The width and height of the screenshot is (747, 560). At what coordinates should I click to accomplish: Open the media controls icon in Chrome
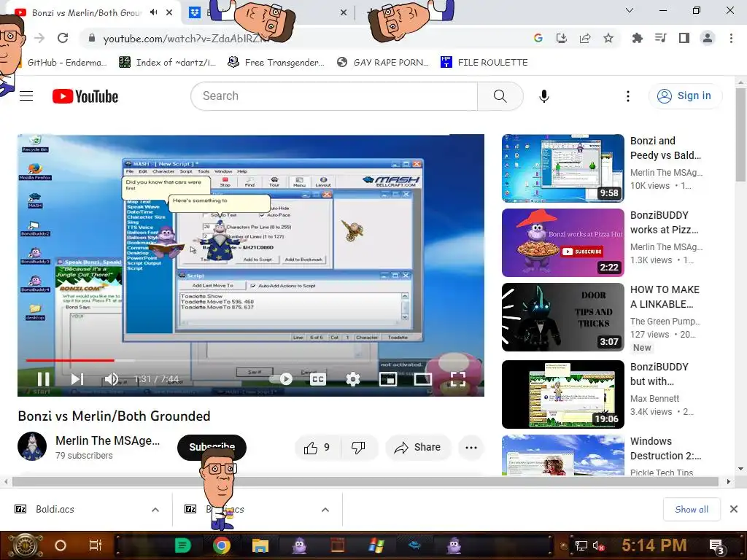660,38
